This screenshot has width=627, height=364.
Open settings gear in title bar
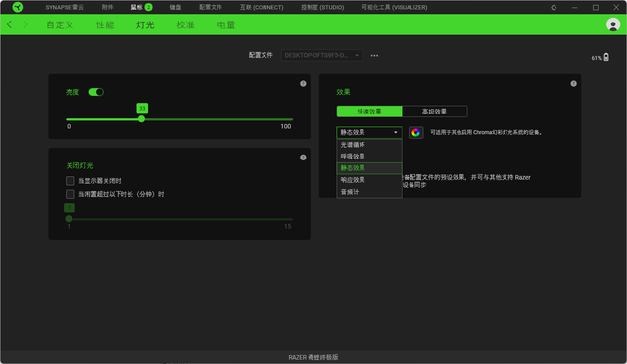[x=554, y=7]
